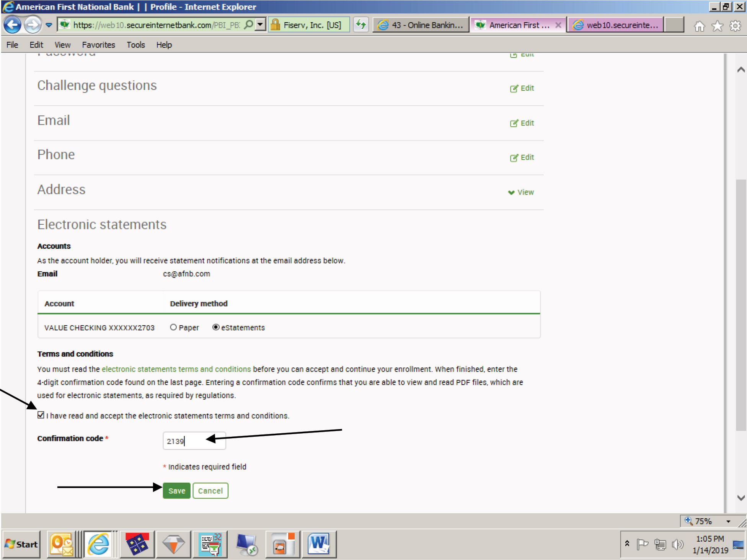747x560 pixels.
Task: Select the eStatements radio button
Action: tap(227, 327)
